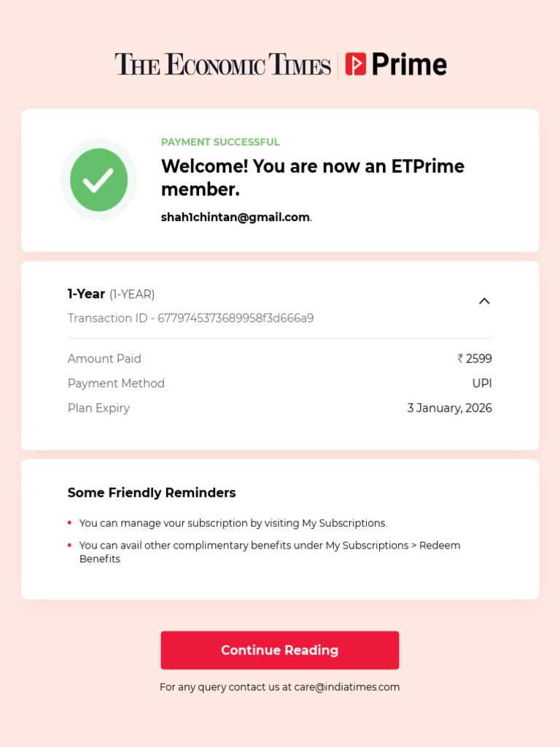Click the Continue Reading button
560x747 pixels.
pyautogui.click(x=280, y=650)
